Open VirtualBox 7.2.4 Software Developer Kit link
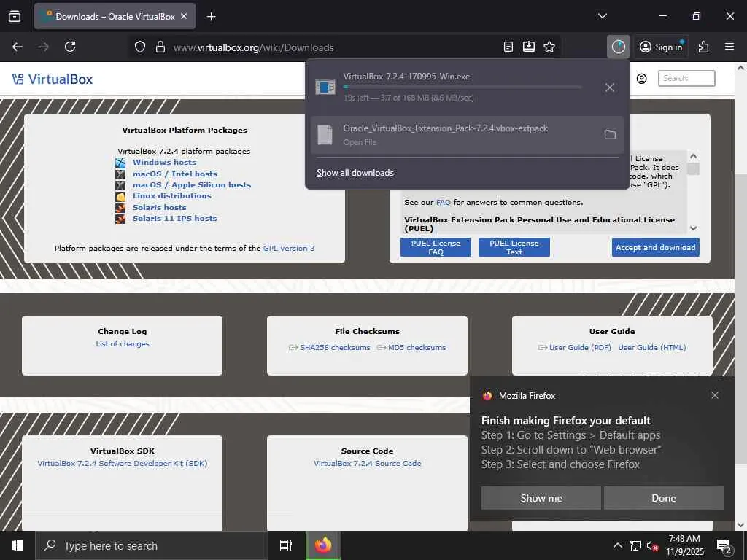This screenshot has width=747, height=560. (x=123, y=463)
